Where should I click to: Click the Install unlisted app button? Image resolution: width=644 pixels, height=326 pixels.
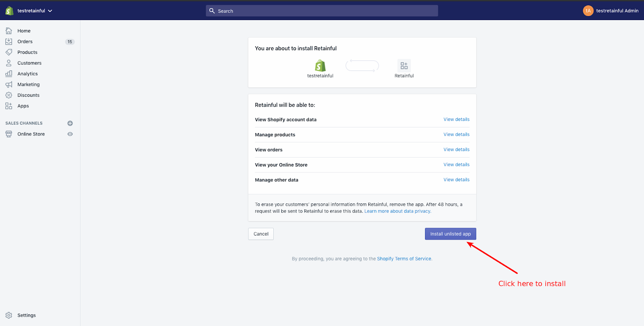point(450,234)
